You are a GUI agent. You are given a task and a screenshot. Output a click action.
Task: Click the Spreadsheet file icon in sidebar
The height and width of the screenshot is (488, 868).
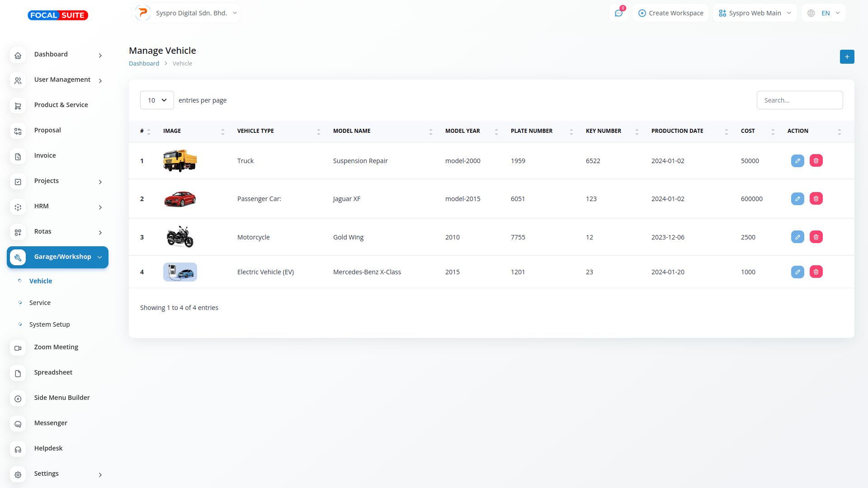(x=18, y=373)
